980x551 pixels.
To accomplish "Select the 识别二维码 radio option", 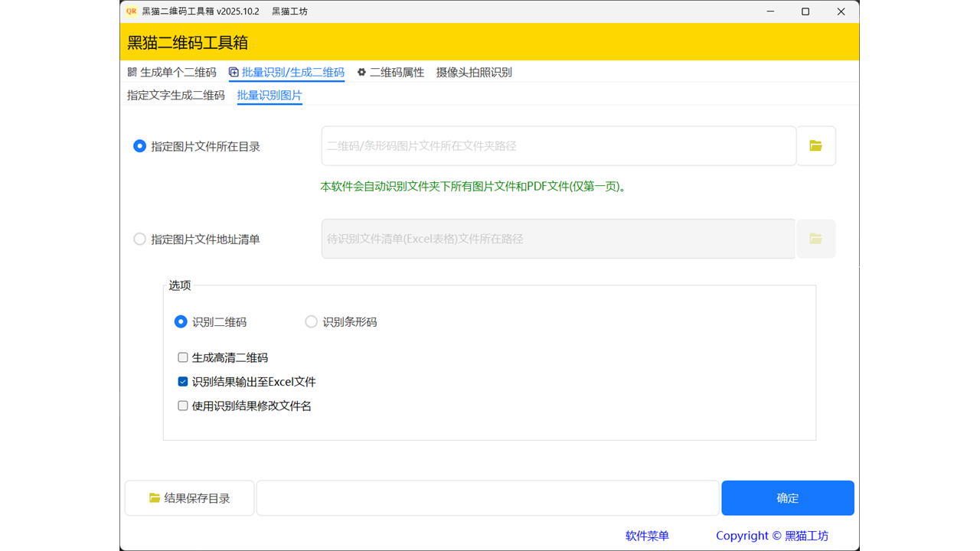I will pos(181,321).
